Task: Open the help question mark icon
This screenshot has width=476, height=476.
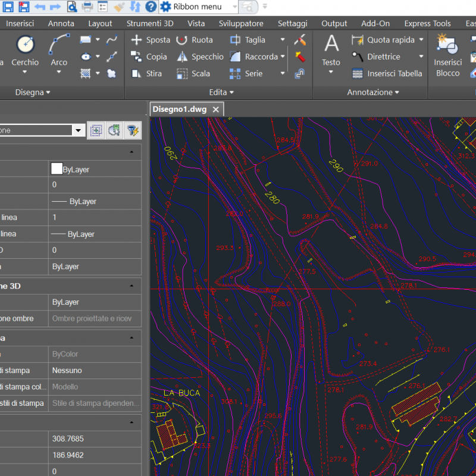Action: pos(151,7)
